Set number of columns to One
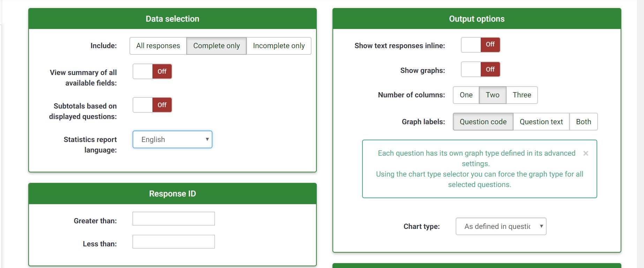This screenshot has height=268, width=644. click(x=466, y=95)
